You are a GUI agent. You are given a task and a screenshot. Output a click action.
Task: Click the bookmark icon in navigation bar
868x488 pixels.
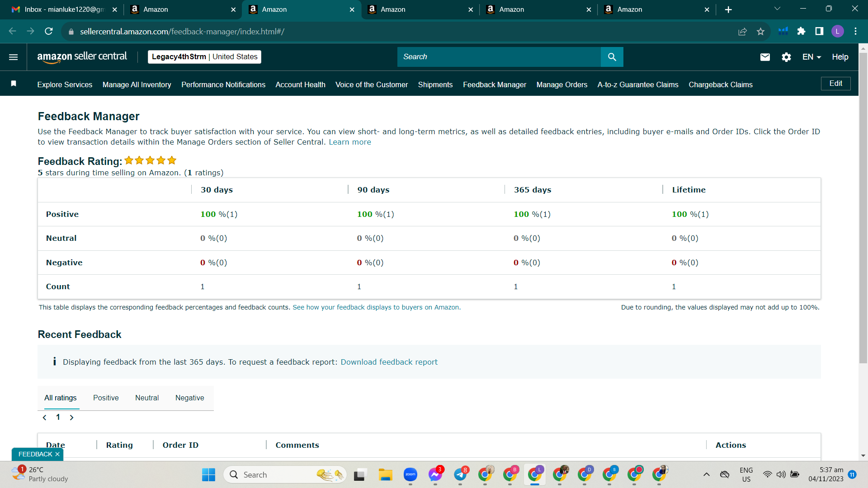coord(14,84)
